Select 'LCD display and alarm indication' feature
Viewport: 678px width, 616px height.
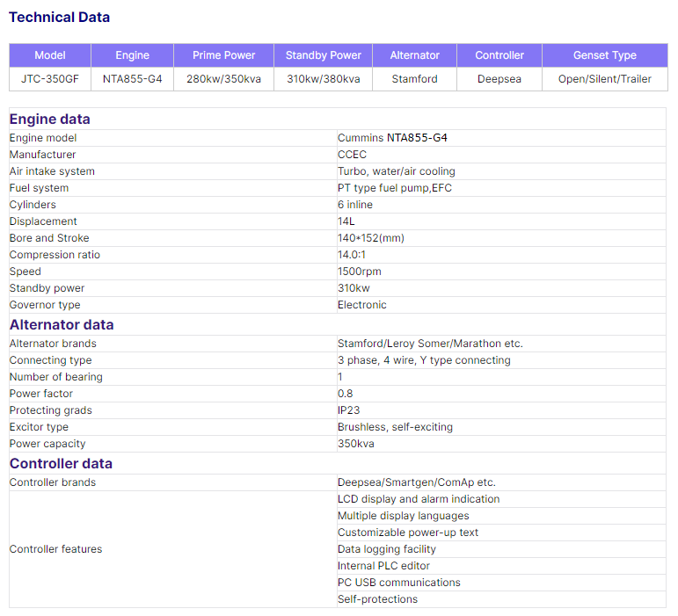click(419, 499)
